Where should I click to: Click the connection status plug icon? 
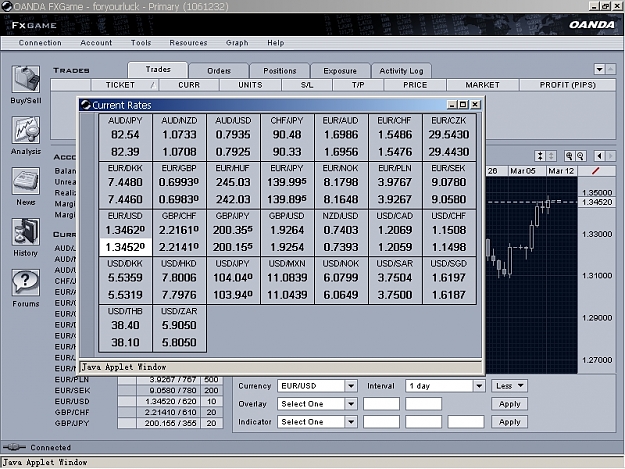[x=14, y=447]
